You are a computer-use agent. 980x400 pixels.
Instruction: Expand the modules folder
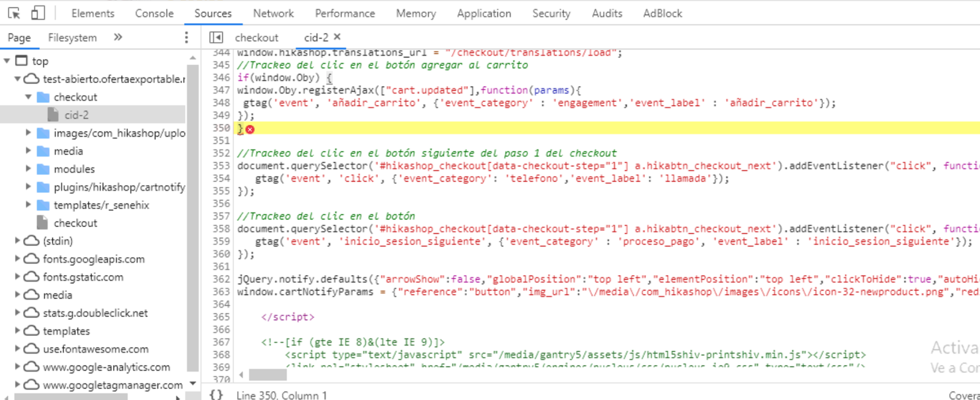[x=28, y=169]
